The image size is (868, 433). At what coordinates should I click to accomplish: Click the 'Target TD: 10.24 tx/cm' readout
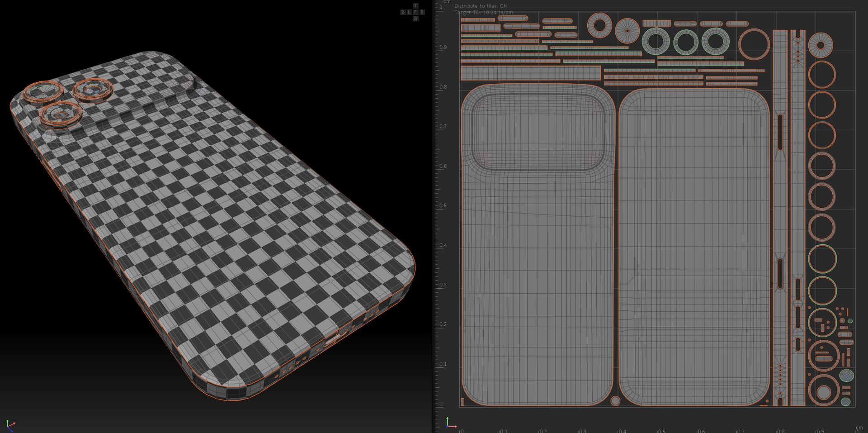(483, 12)
